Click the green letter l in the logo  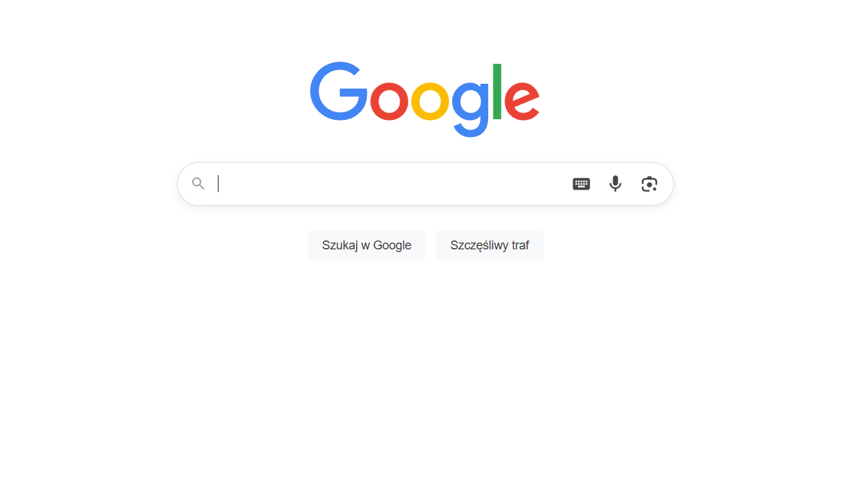tap(497, 91)
